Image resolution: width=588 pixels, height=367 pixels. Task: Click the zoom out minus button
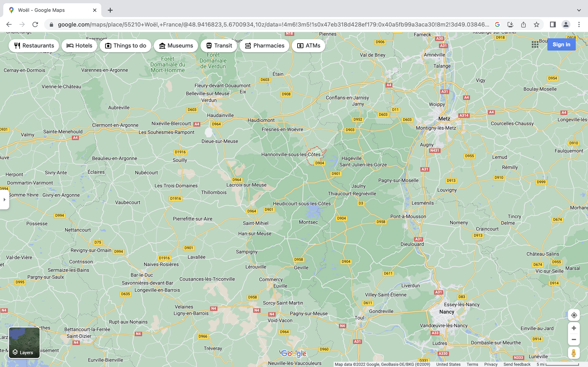[x=574, y=339]
